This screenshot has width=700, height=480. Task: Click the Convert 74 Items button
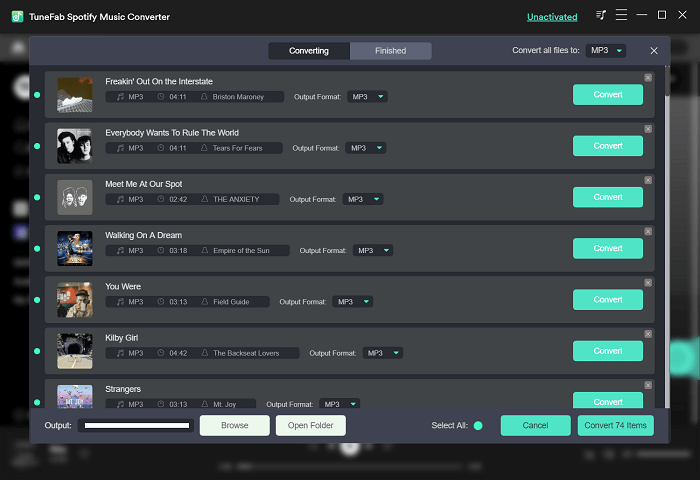[x=615, y=426]
